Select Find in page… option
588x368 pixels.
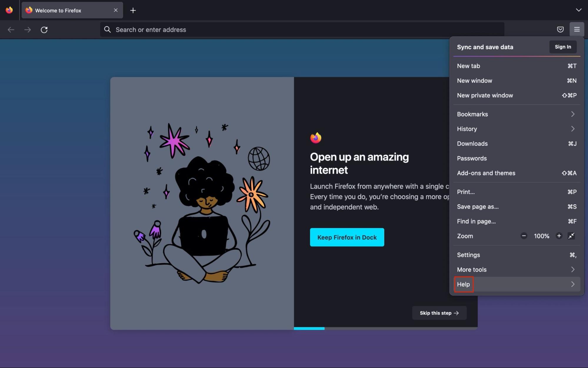(x=517, y=221)
